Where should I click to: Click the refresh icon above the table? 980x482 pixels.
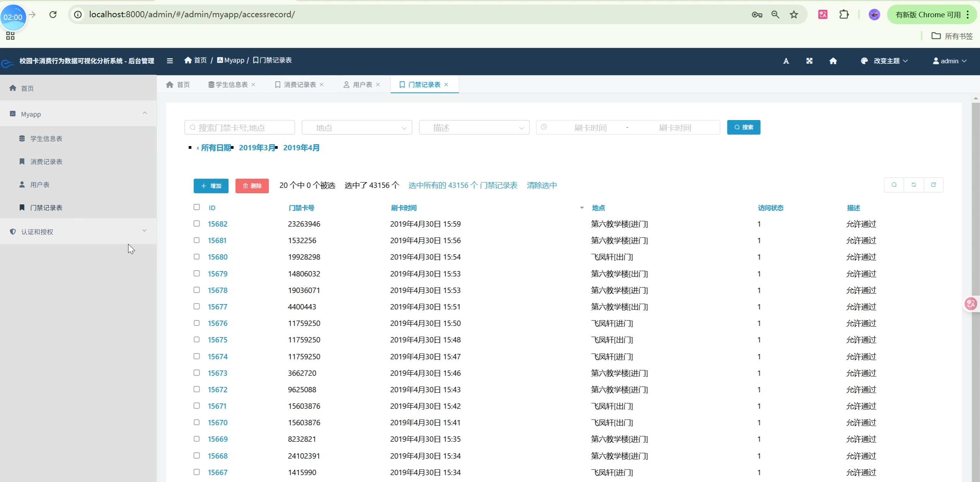click(914, 185)
